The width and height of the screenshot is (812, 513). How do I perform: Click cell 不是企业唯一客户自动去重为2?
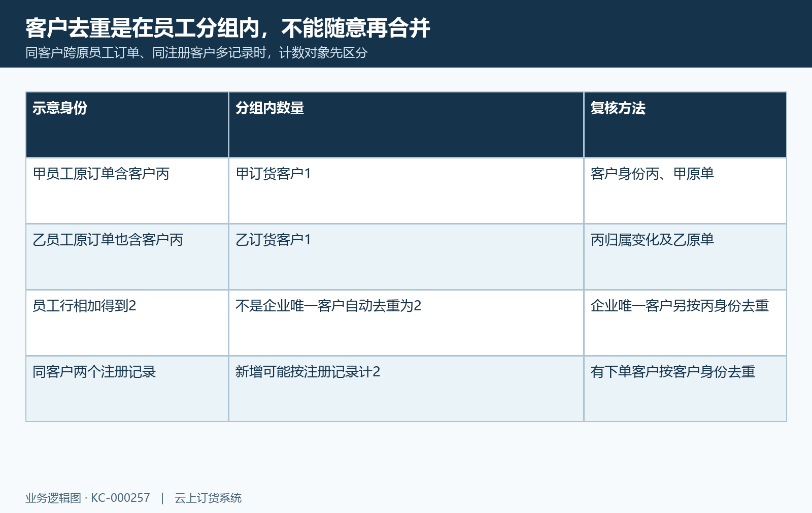click(406, 323)
